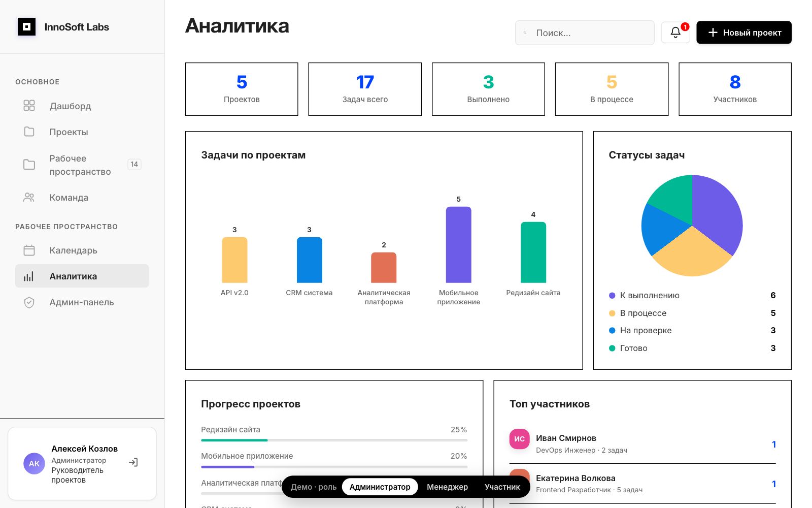Screen dimensions: 812x508
Task: Click DevOps Инженер · 2 задач text
Action: click(x=582, y=450)
